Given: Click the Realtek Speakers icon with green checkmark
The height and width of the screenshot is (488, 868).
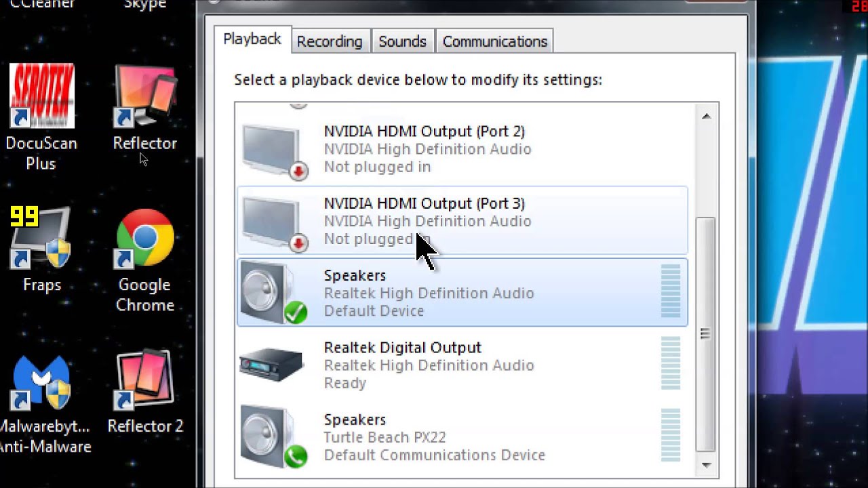Looking at the screenshot, I should (274, 294).
